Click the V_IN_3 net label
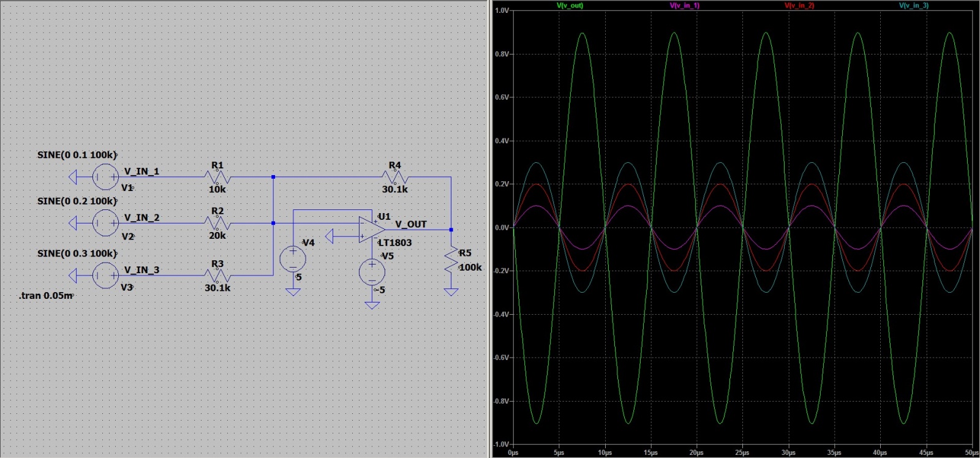Viewport: 980px width, 458px height. pos(141,270)
